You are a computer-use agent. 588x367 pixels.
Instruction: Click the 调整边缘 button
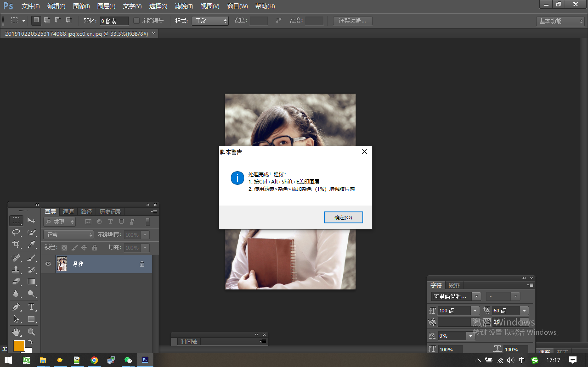[x=352, y=21]
